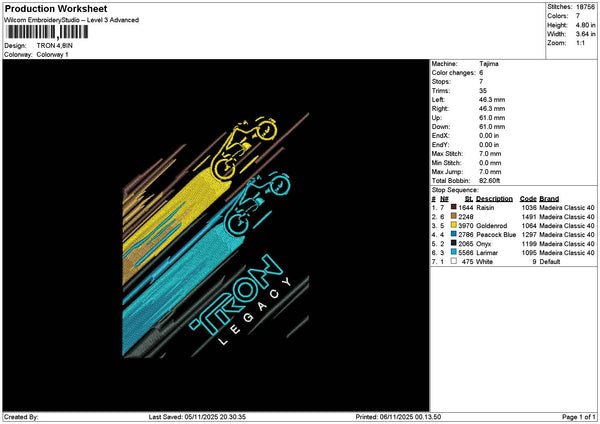Screen dimensions: 600x424
Task: Click the Min Stitch value 0.0 mm
Action: (x=490, y=163)
